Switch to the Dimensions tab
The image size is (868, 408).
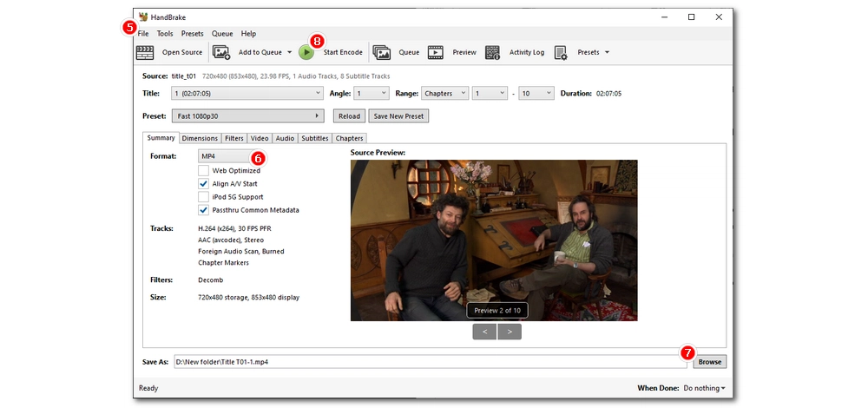pos(200,138)
